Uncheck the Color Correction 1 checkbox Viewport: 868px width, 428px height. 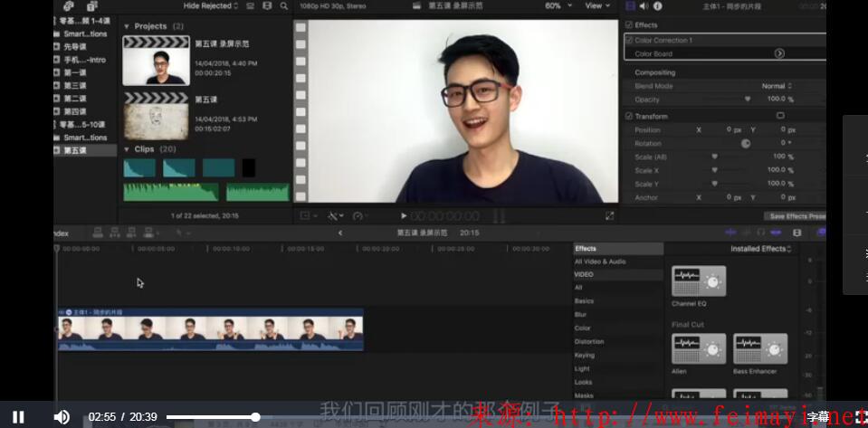point(630,40)
